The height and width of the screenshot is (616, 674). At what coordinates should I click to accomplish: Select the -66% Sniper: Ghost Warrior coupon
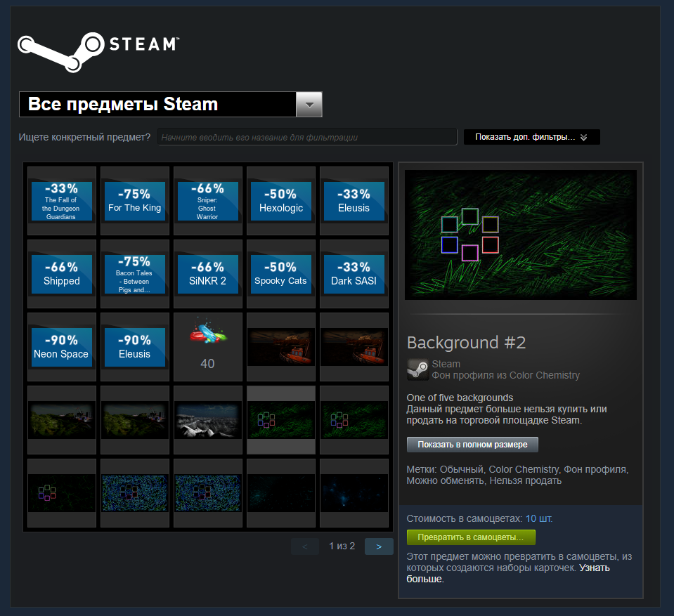pyautogui.click(x=207, y=201)
